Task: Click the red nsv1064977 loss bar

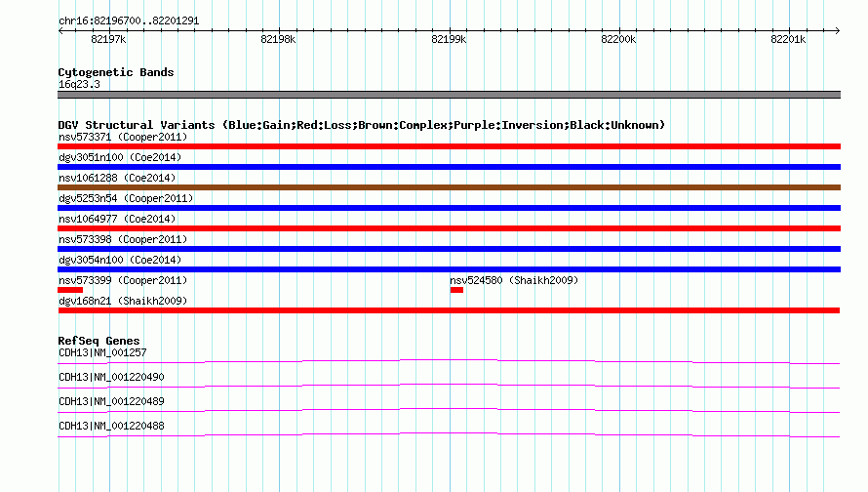Action: [449, 228]
